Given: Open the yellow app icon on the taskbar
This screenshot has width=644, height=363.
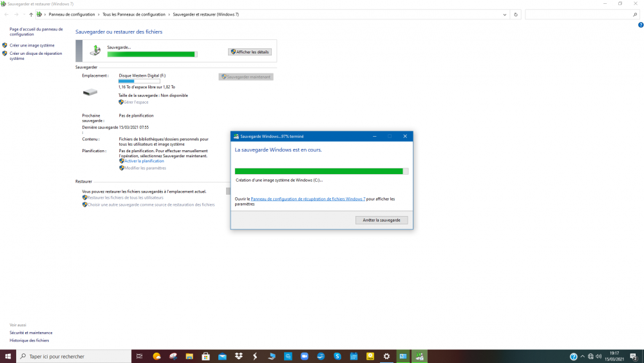Looking at the screenshot, I should click(x=370, y=357).
